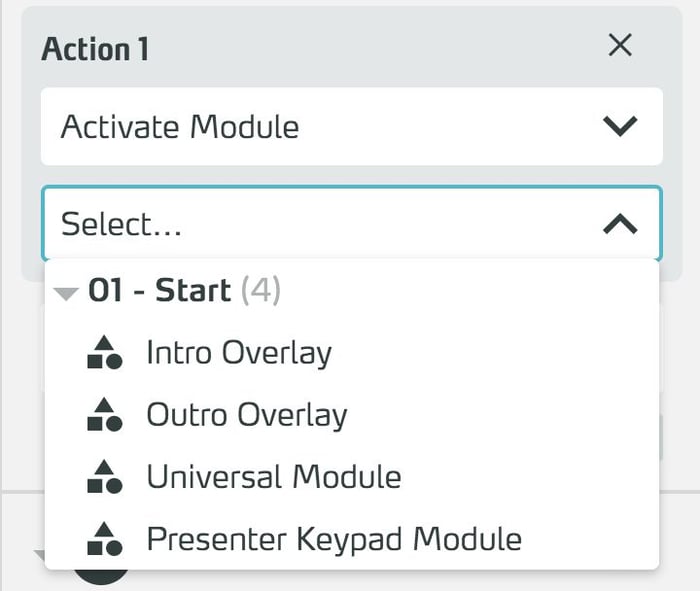Click the Action 1 title
Image resolution: width=700 pixels, height=591 pixels.
tap(95, 49)
